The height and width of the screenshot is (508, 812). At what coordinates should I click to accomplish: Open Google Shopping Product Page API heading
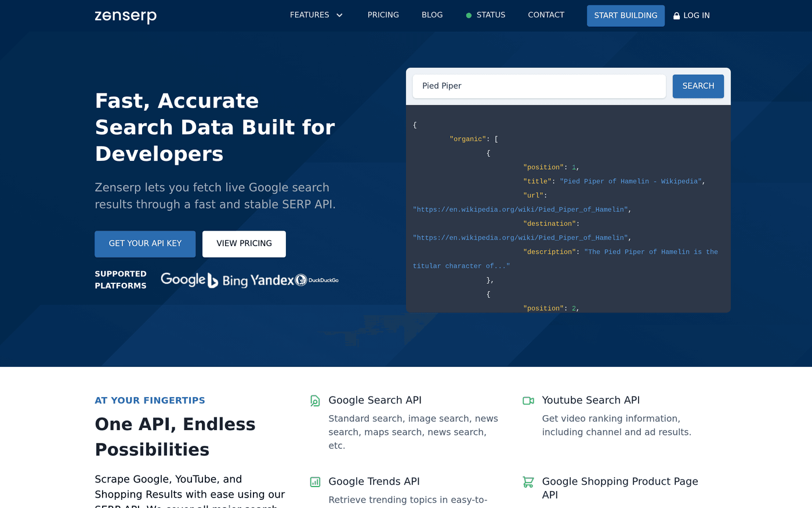tap(620, 488)
